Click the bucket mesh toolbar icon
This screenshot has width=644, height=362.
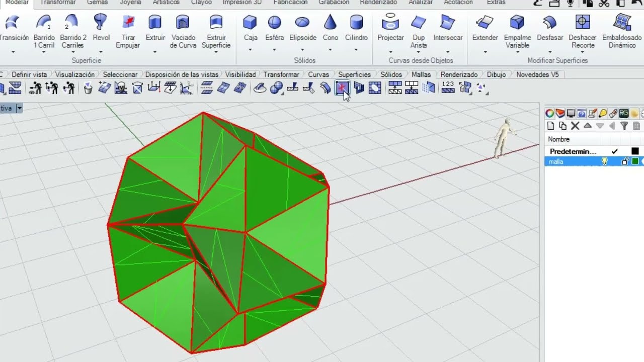click(88, 88)
